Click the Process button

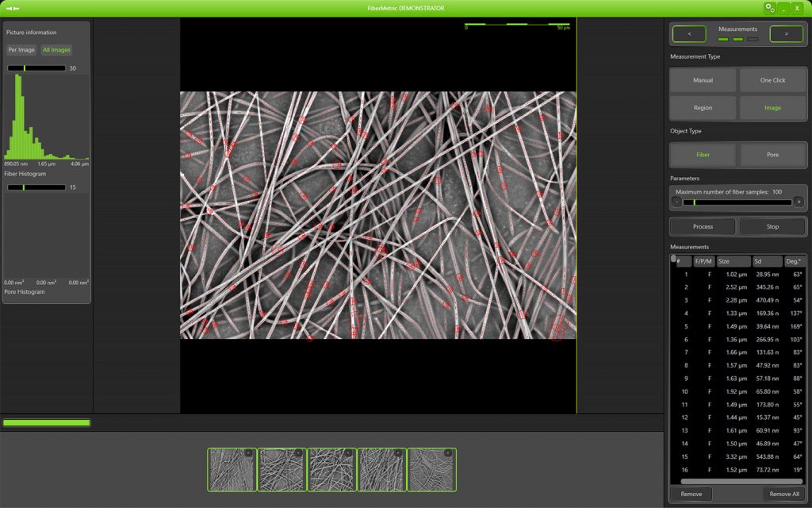click(703, 226)
